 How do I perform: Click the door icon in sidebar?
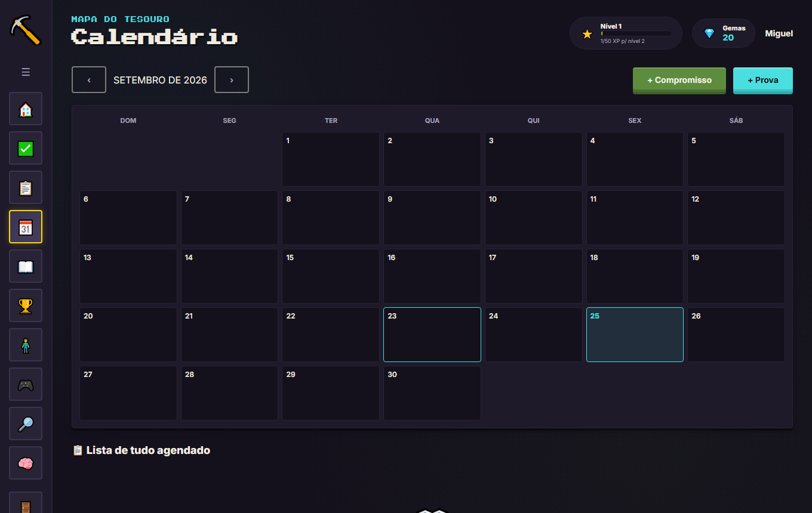click(x=26, y=503)
